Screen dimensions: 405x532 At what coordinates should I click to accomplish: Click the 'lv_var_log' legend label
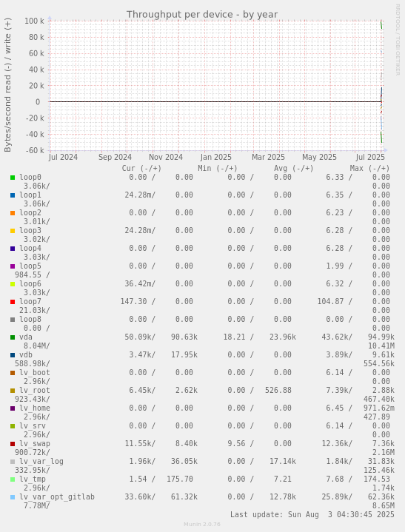point(41,462)
